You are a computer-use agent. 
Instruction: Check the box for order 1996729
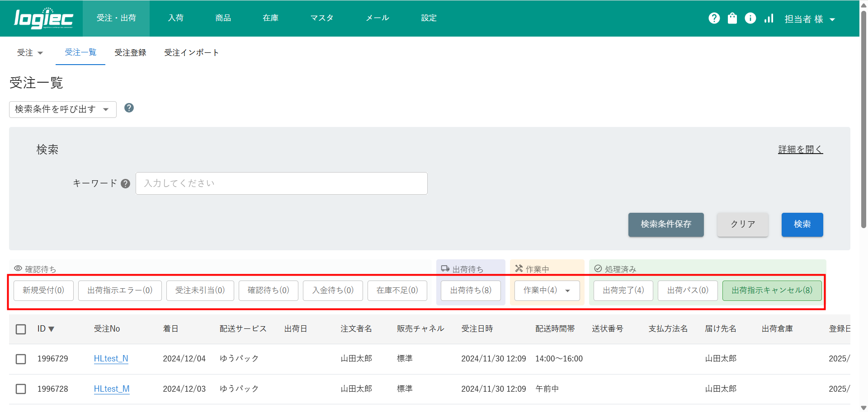21,359
